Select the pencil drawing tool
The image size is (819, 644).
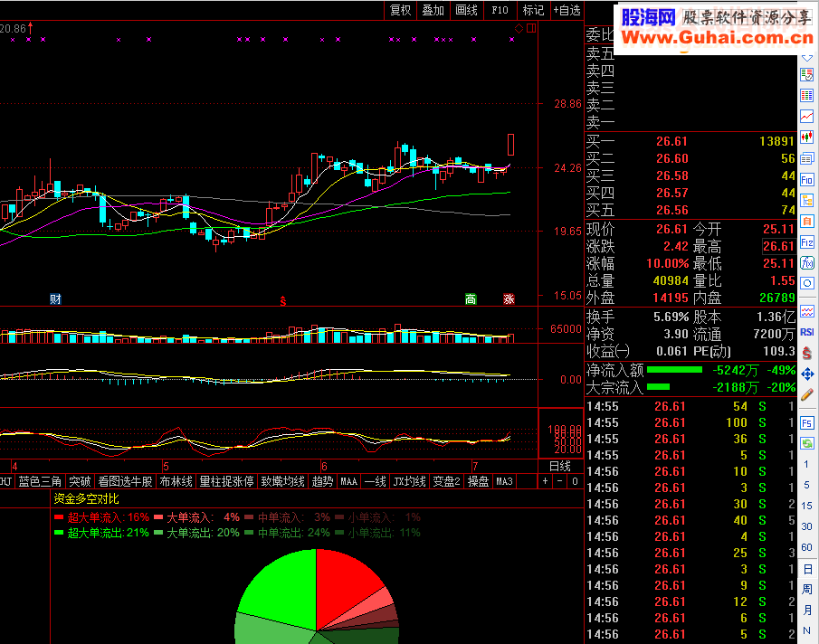807,395
